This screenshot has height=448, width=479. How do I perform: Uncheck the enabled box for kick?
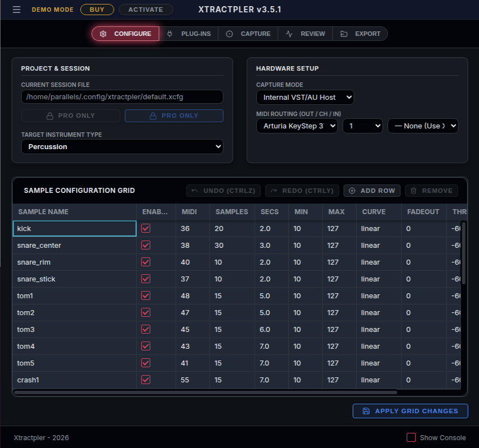tap(146, 229)
